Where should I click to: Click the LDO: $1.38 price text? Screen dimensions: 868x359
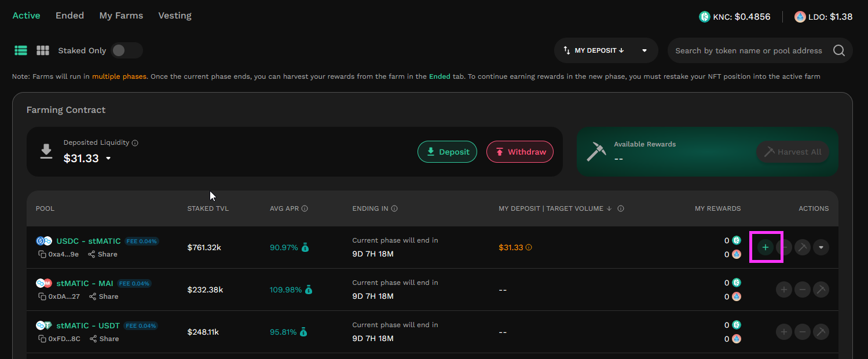(830, 17)
